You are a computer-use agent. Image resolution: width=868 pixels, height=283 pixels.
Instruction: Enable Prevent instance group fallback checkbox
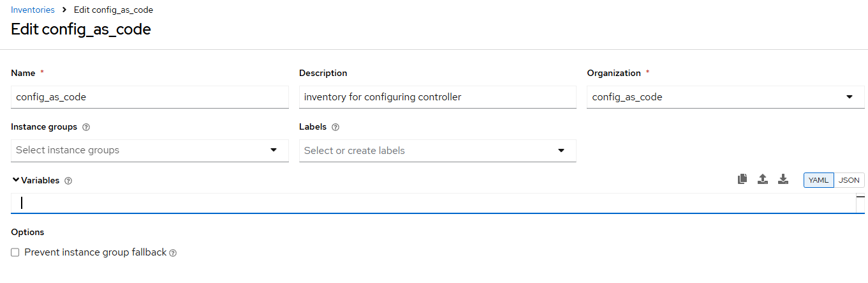click(x=15, y=252)
